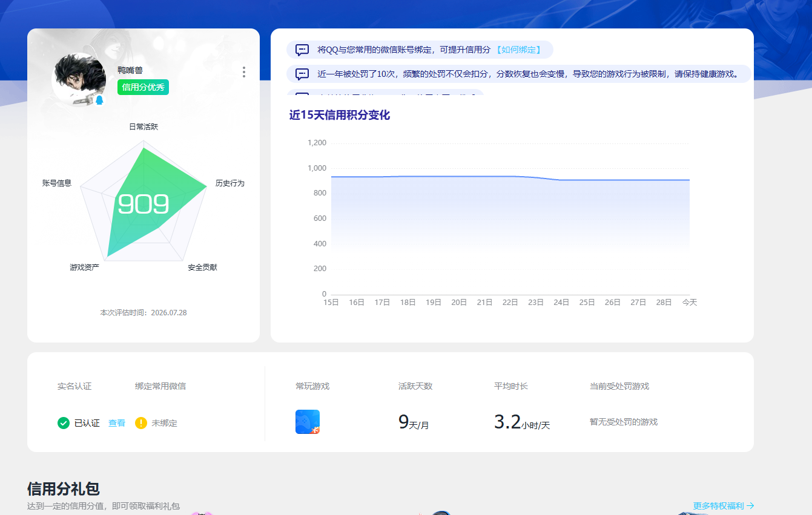
Task: Open the 更多特权福利 link
Action: 724,506
